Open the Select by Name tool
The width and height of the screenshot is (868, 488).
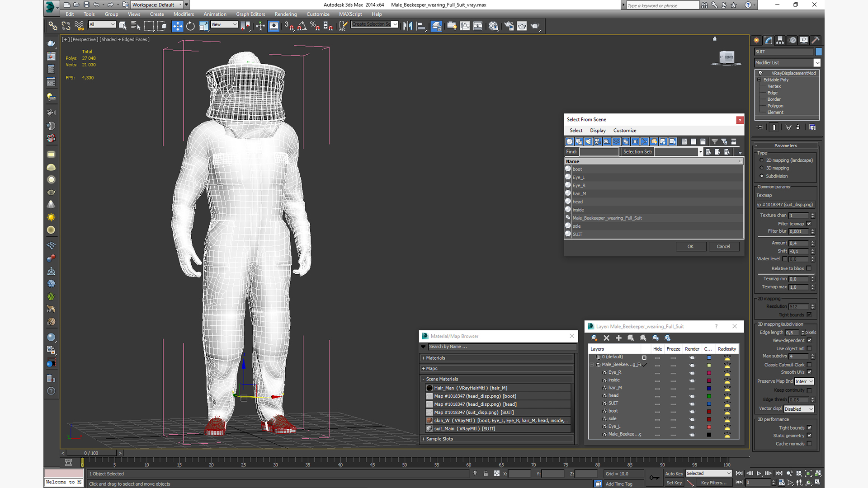[x=135, y=26]
